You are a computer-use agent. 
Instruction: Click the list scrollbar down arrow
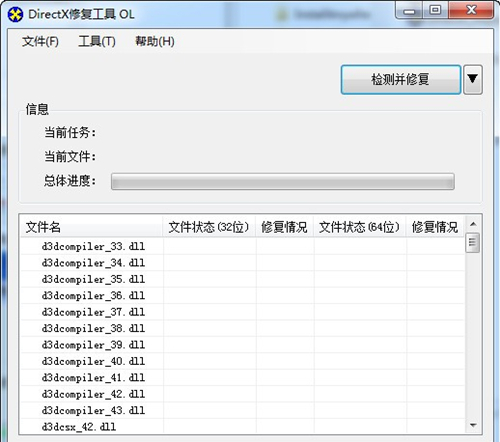(473, 425)
